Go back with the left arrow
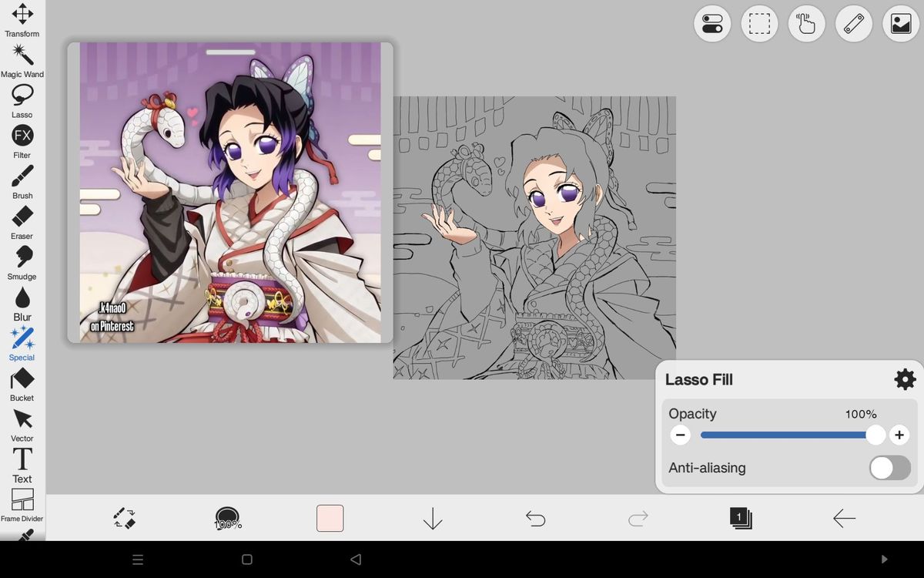 (x=844, y=519)
